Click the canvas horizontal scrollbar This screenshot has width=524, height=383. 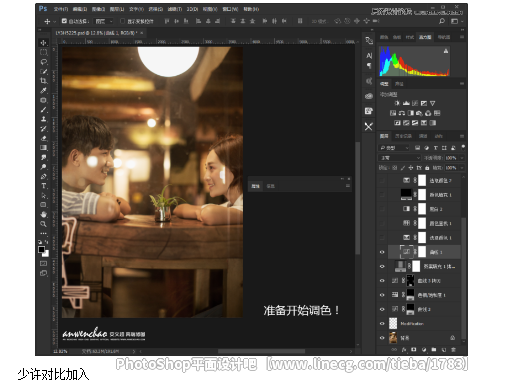[261, 351]
